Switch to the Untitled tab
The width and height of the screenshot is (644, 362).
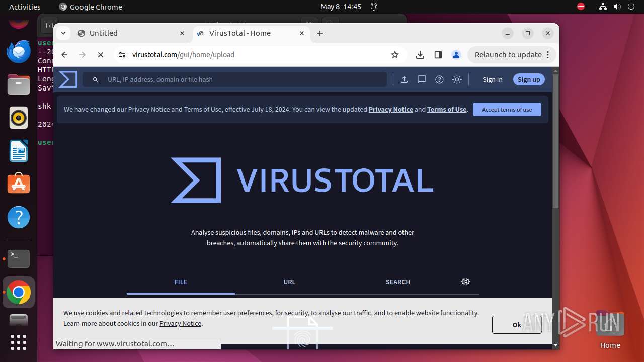(132, 33)
